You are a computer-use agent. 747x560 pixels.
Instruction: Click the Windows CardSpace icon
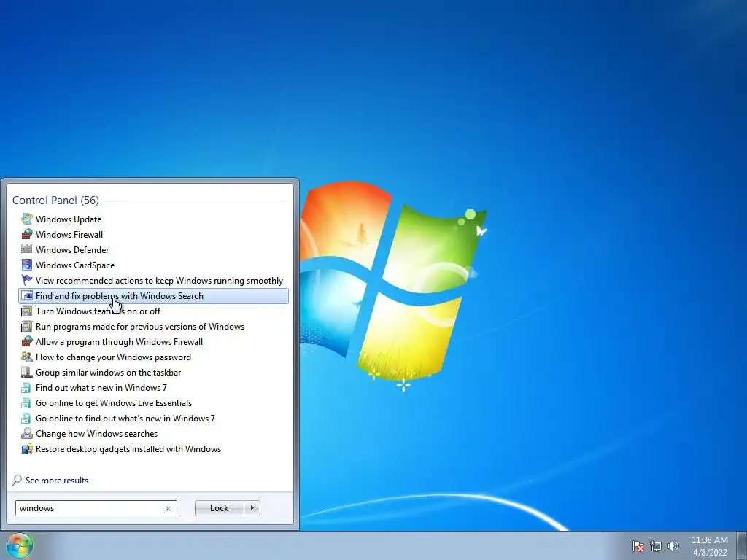coord(27,265)
